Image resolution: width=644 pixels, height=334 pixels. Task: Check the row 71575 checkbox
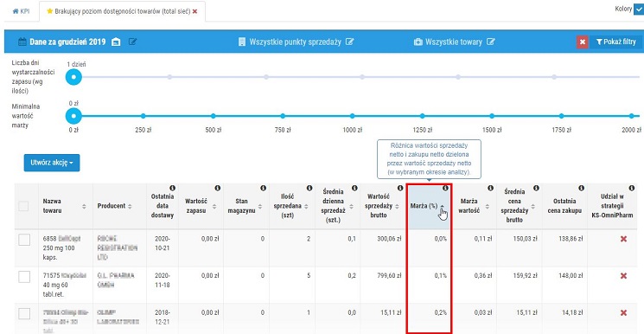[24, 277]
